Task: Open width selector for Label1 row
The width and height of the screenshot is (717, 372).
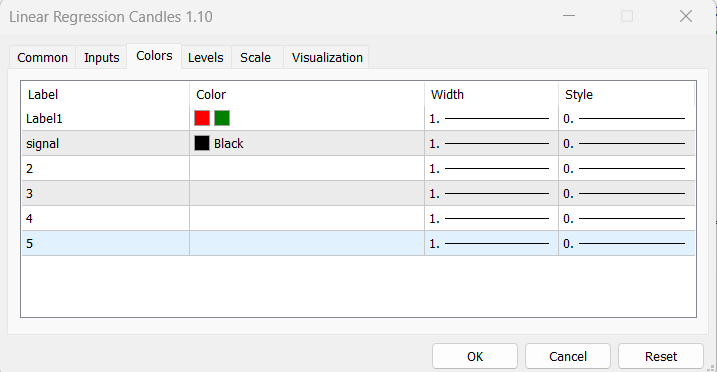Action: (x=491, y=118)
